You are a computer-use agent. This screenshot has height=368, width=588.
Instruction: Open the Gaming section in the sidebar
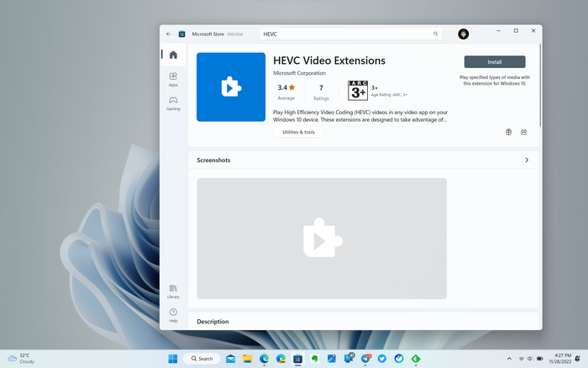click(x=173, y=103)
